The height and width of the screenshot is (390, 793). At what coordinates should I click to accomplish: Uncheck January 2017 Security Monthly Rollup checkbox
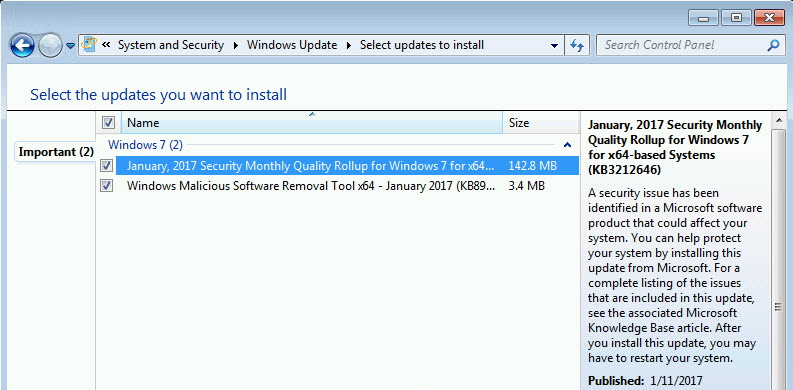(x=106, y=165)
